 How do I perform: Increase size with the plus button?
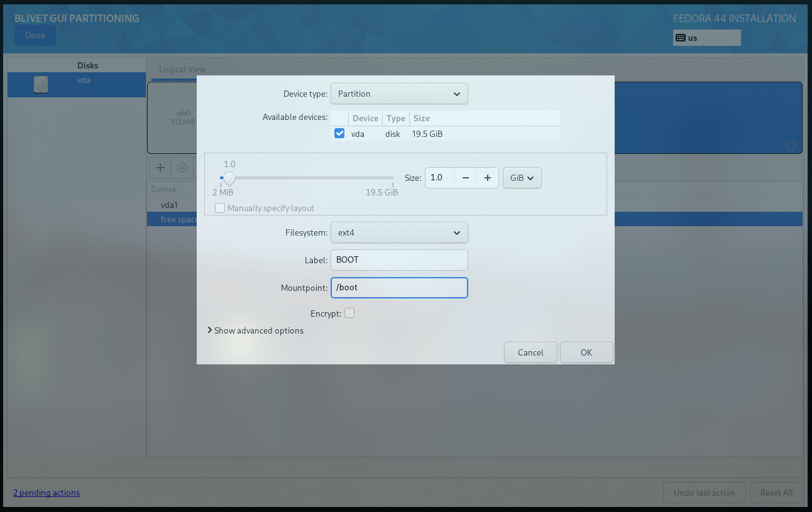point(488,178)
